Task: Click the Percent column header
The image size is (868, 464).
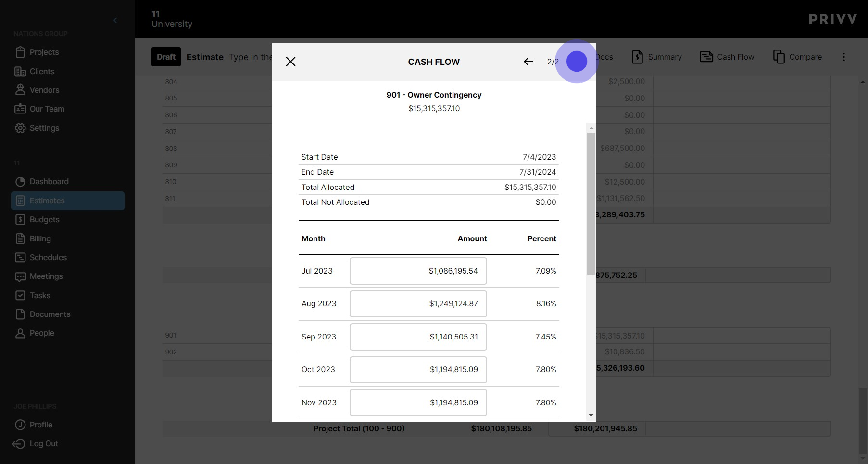Action: 541,238
